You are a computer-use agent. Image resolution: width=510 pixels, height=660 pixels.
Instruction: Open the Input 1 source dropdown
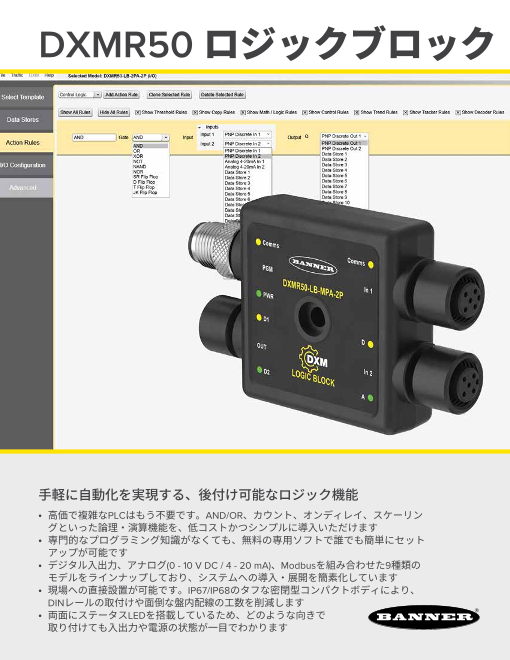247,135
